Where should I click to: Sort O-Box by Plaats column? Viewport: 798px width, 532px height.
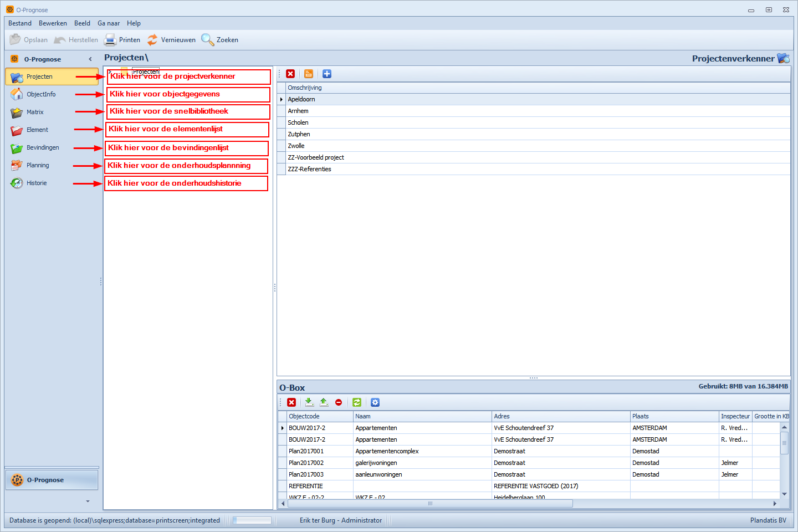pyautogui.click(x=674, y=416)
